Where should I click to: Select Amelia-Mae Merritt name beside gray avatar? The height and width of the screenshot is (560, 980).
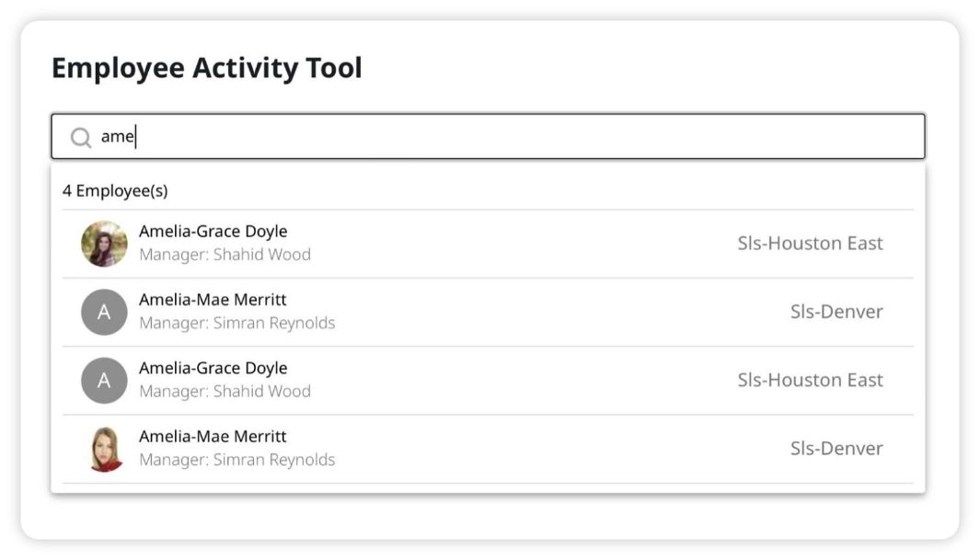click(213, 300)
